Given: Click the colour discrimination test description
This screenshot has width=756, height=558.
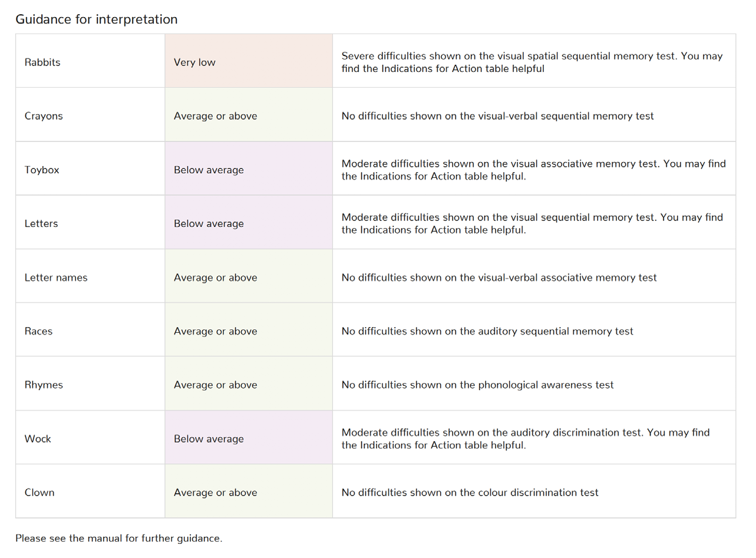Looking at the screenshot, I should click(534, 491).
